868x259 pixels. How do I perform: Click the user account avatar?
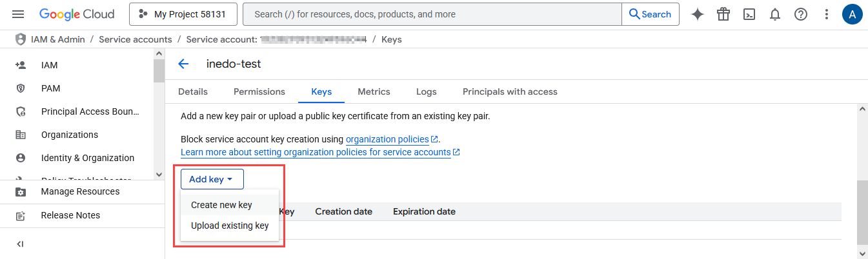852,14
